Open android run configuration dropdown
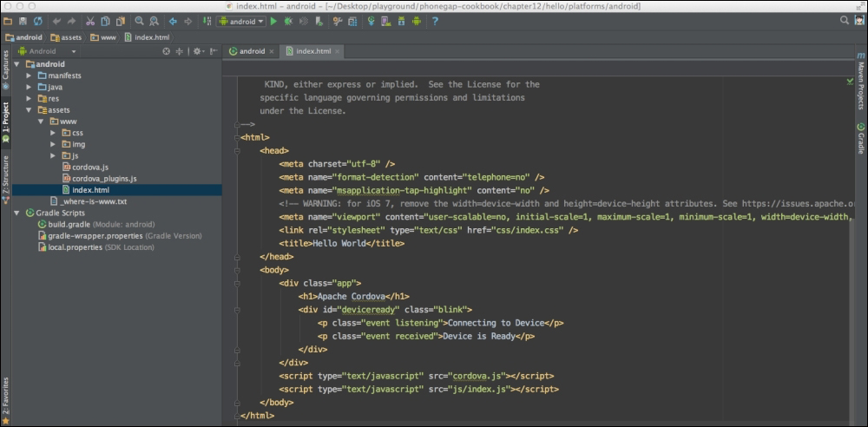The height and width of the screenshot is (427, 868). point(241,21)
